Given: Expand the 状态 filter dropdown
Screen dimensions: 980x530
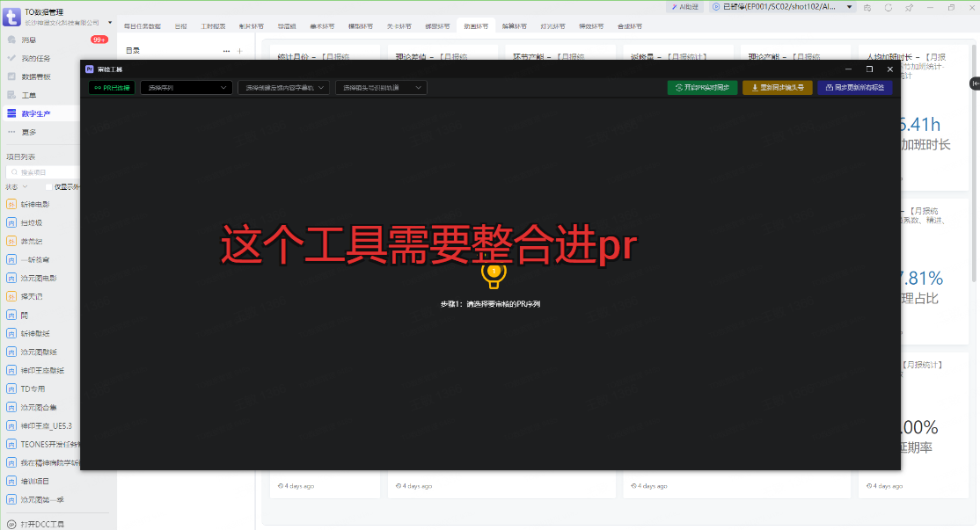Looking at the screenshot, I should pos(16,186).
